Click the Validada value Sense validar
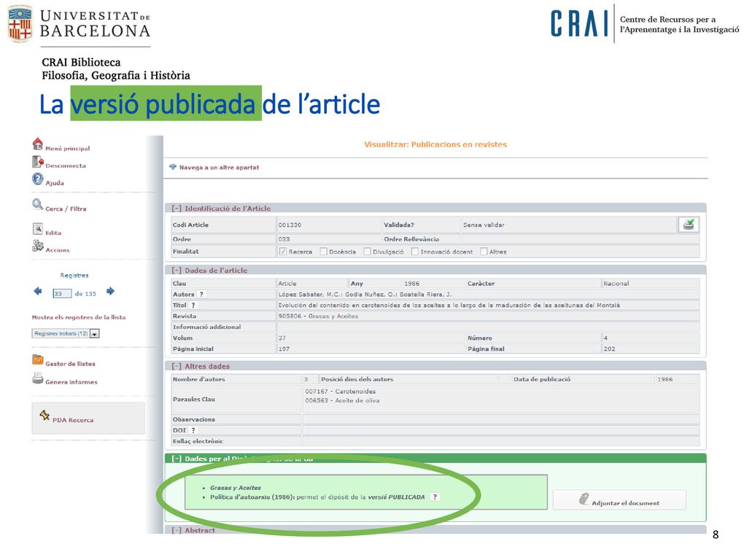Viewport: 747px width, 560px height. coord(484,225)
